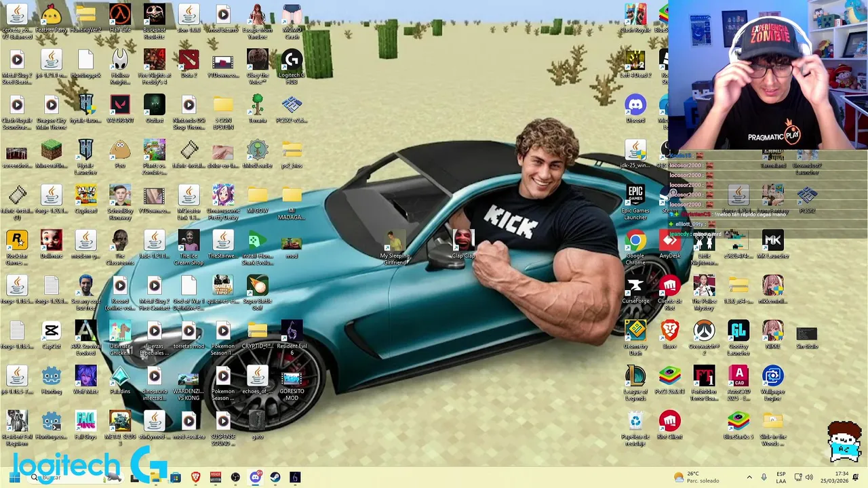Show hidden system tray icons
This screenshot has width=868, height=488.
point(749,477)
